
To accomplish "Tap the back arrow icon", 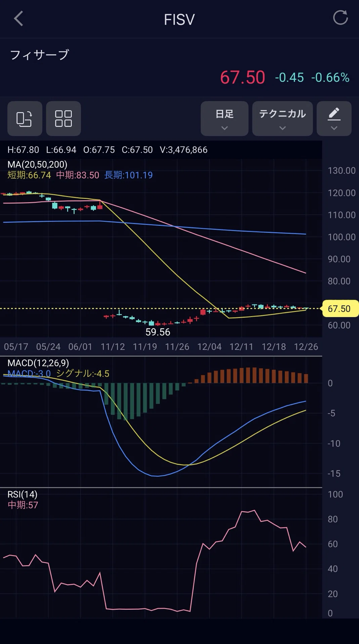I will (x=19, y=18).
